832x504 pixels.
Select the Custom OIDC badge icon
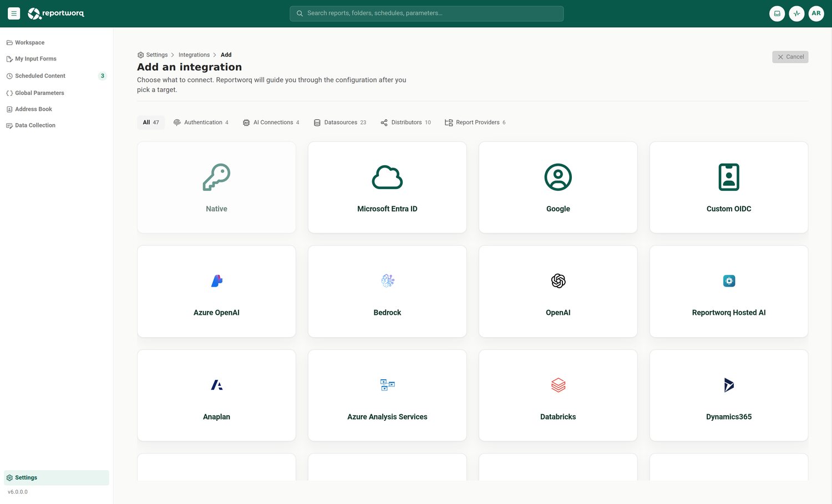(x=729, y=177)
